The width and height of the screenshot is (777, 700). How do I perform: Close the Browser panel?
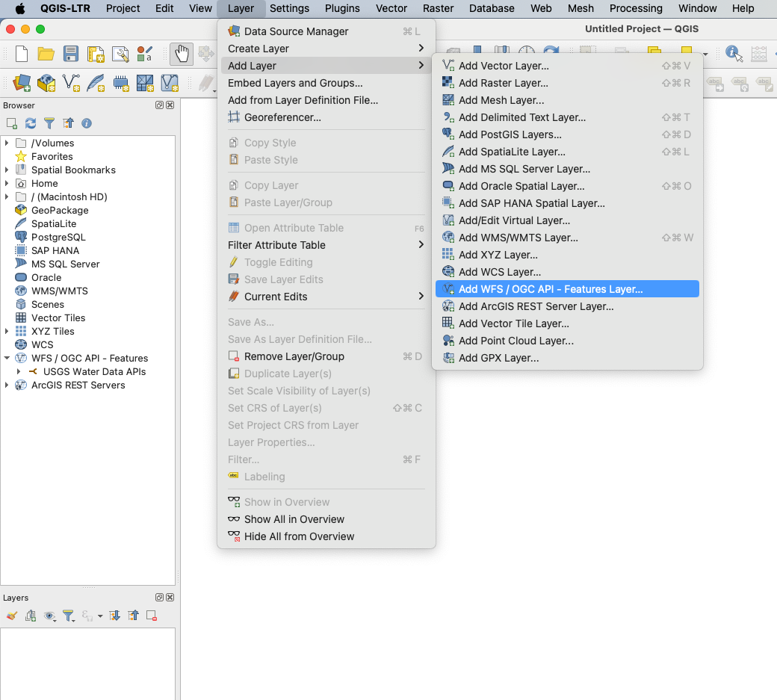pyautogui.click(x=170, y=105)
